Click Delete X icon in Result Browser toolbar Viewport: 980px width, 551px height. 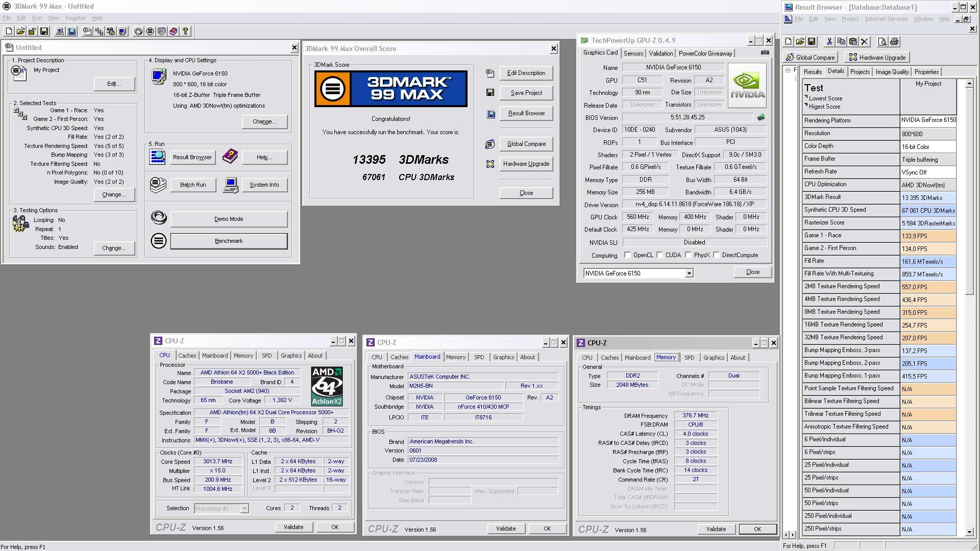865,42
